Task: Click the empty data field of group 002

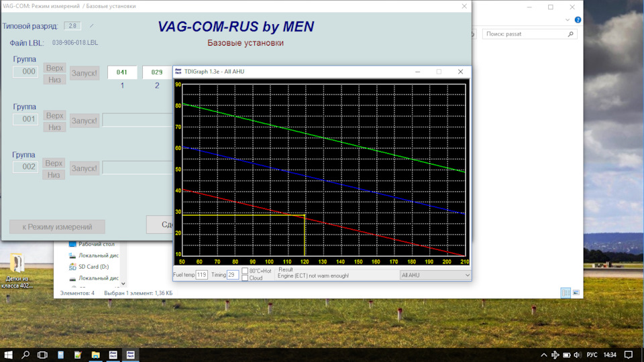Action: click(137, 168)
